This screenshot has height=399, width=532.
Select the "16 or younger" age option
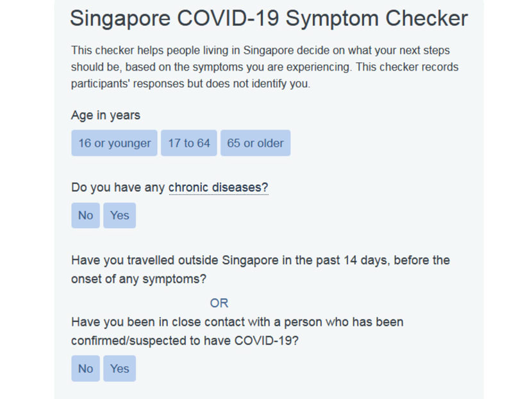tap(113, 142)
